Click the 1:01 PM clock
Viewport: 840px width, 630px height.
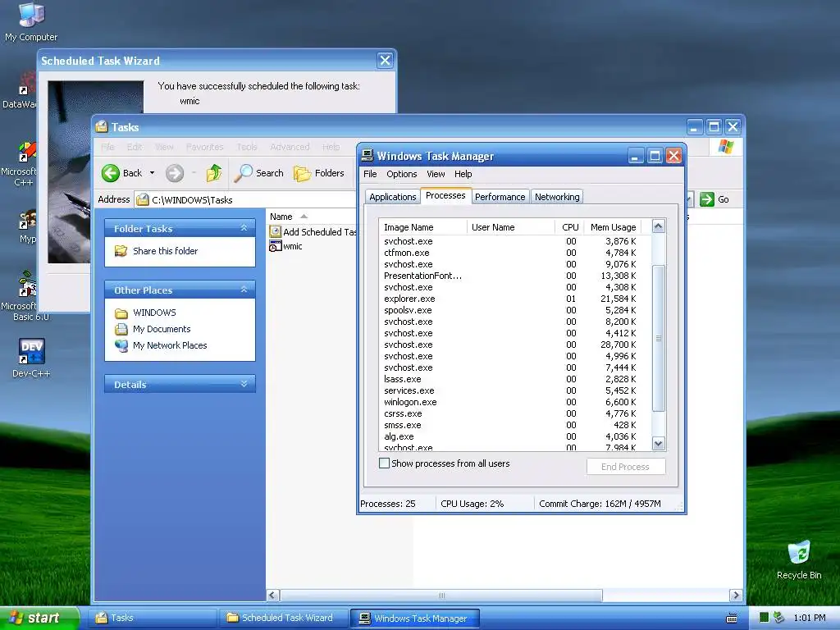point(810,618)
